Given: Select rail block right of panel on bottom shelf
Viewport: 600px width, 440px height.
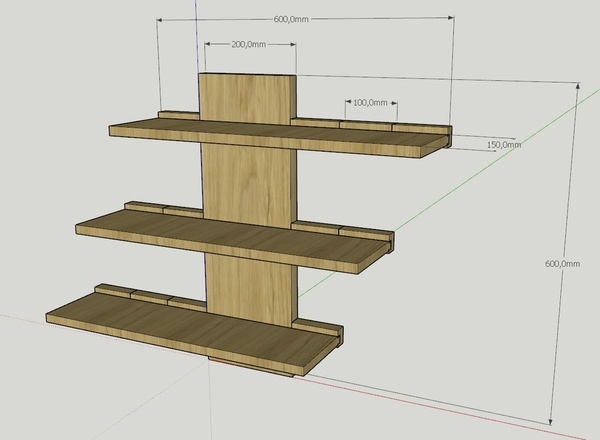Looking at the screenshot, I should point(320,328).
